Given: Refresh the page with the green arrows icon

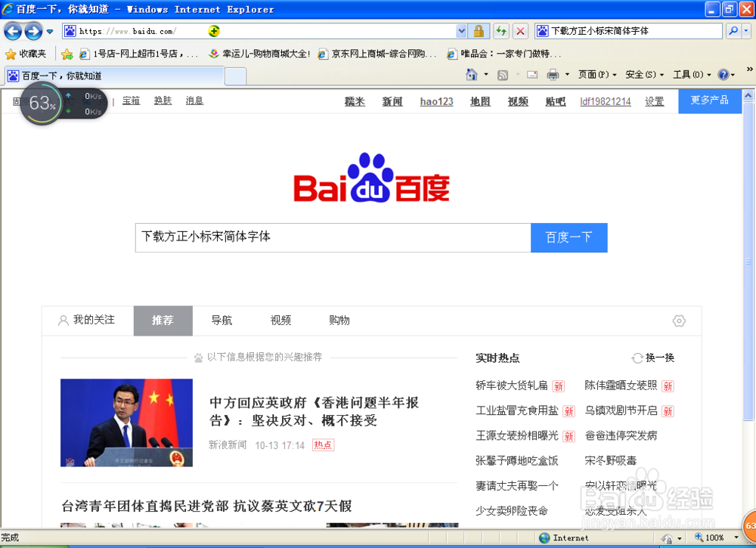Looking at the screenshot, I should pos(501,31).
